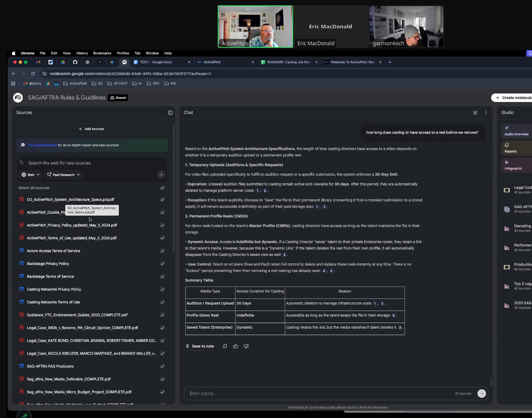532x418 pixels.
Task: Reload the page in Chrome
Action: 33,74
